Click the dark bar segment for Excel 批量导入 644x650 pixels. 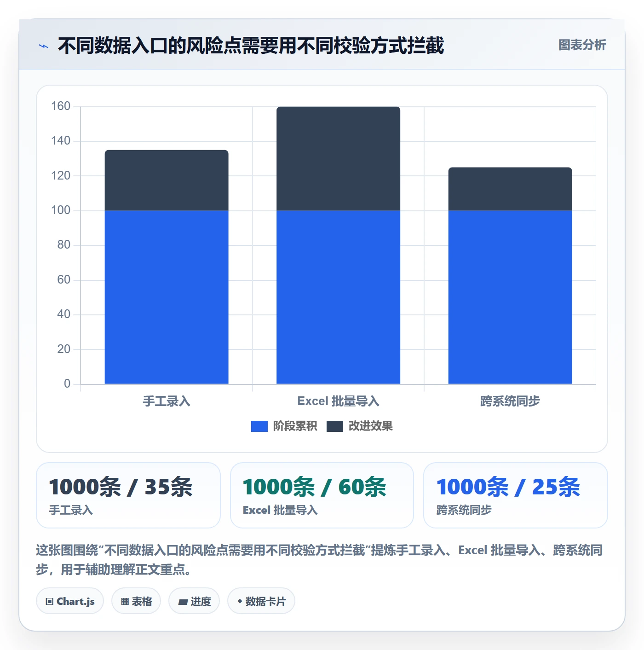(338, 159)
